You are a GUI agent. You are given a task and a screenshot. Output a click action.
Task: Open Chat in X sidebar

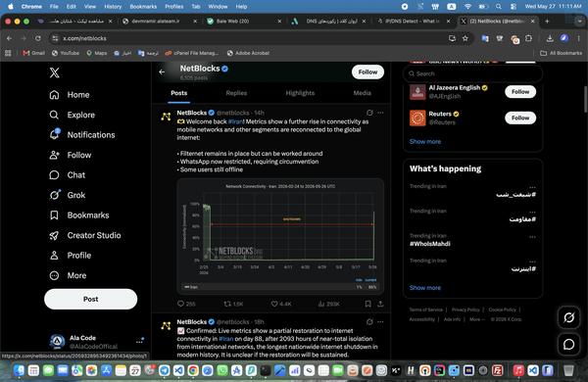point(68,175)
